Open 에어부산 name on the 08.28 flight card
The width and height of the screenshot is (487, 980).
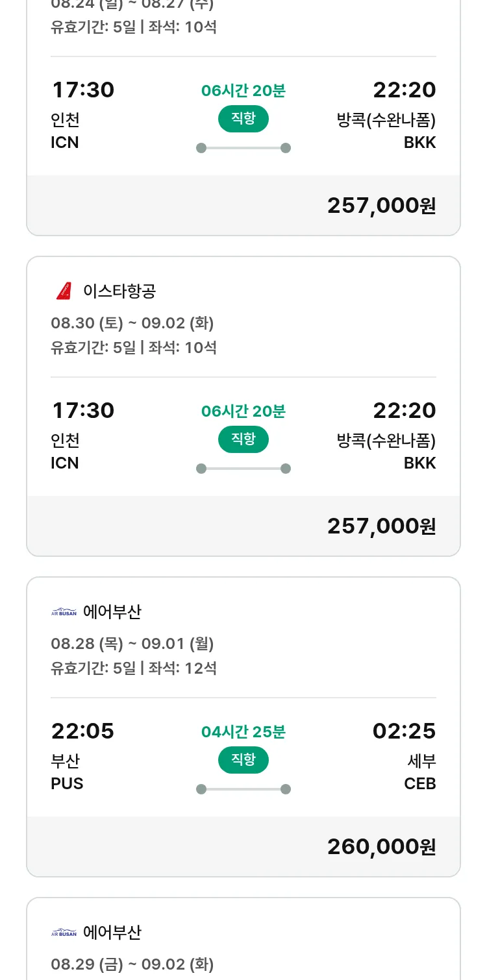[112, 612]
